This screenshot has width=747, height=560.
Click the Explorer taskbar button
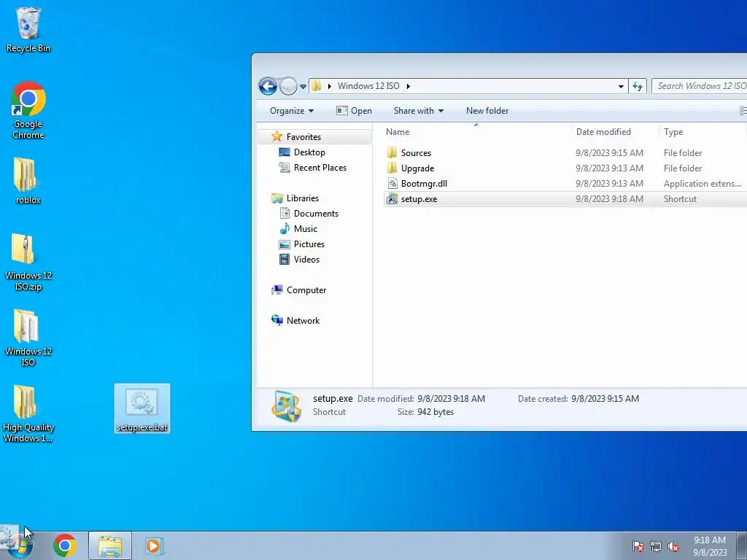pyautogui.click(x=110, y=545)
